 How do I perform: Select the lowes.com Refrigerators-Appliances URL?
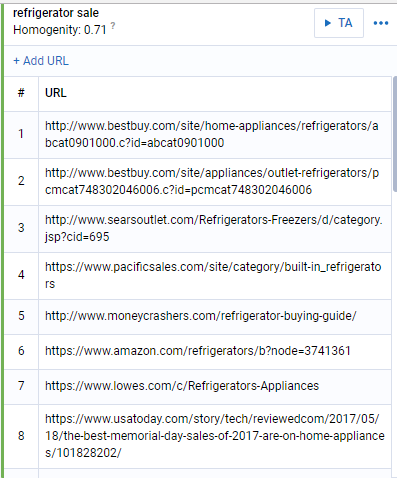tap(182, 386)
